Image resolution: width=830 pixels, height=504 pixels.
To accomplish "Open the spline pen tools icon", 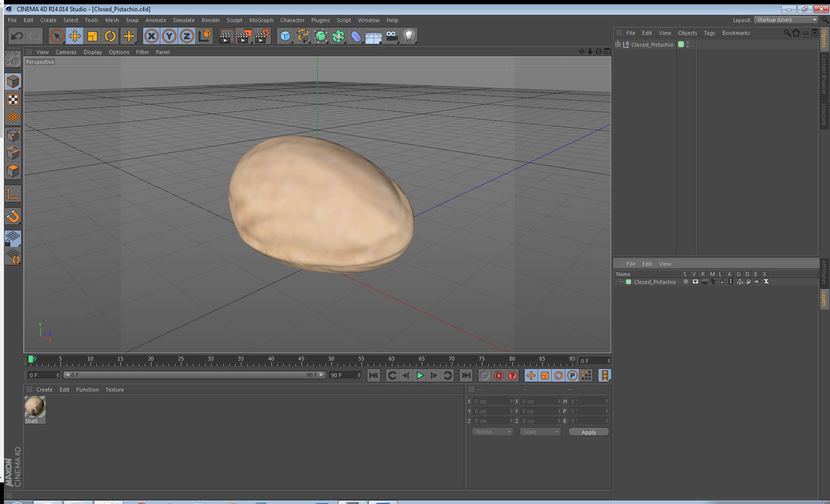I will pos(303,36).
